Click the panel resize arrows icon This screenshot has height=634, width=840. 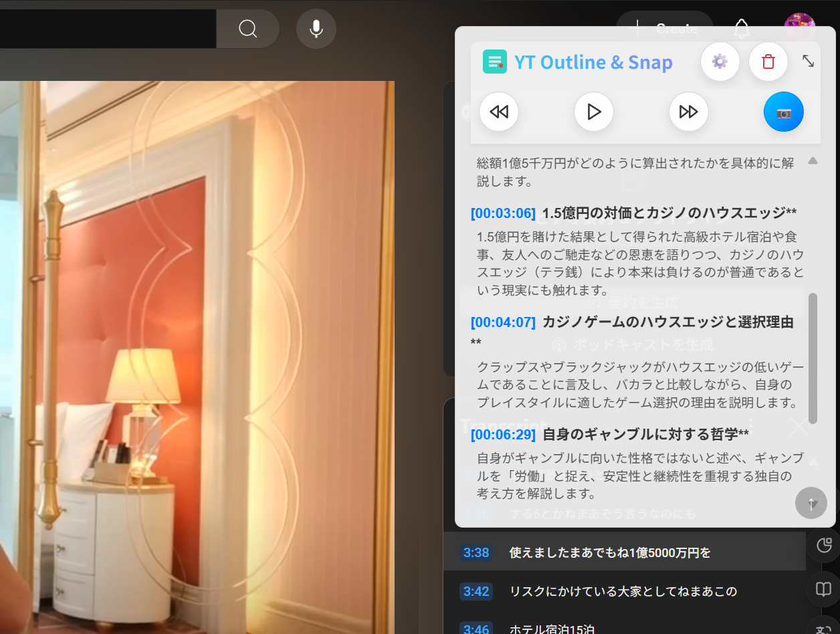(808, 61)
